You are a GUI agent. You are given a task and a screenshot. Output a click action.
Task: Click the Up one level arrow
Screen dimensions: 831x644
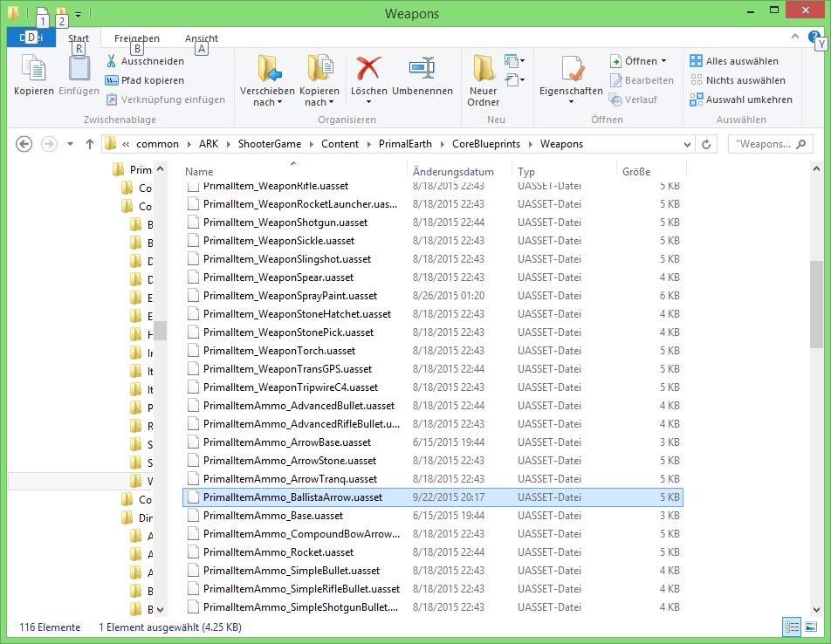click(x=90, y=144)
